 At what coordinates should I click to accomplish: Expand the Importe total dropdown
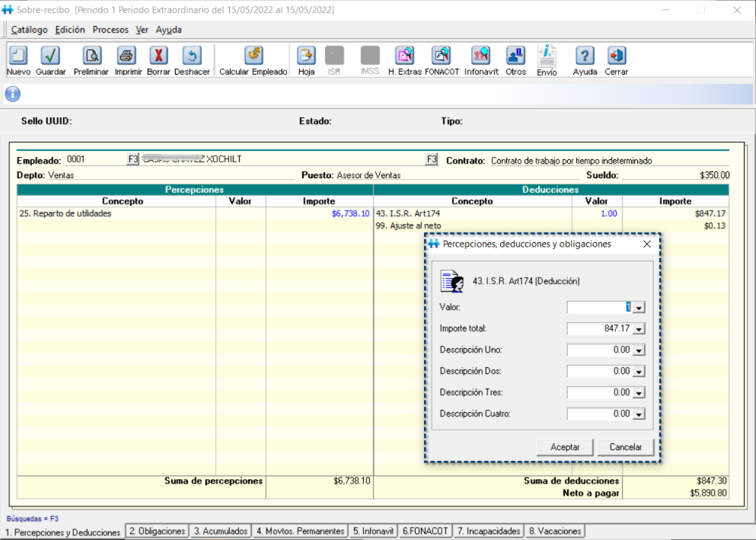click(640, 328)
